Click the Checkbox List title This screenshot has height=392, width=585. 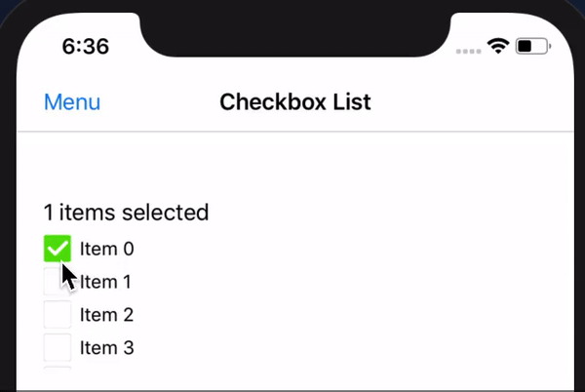coord(294,102)
